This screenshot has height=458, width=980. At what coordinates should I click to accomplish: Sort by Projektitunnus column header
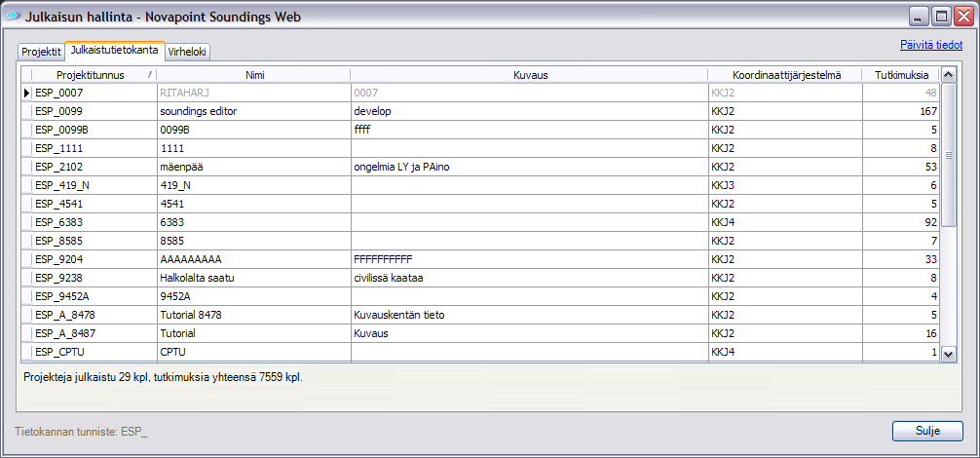pyautogui.click(x=94, y=75)
